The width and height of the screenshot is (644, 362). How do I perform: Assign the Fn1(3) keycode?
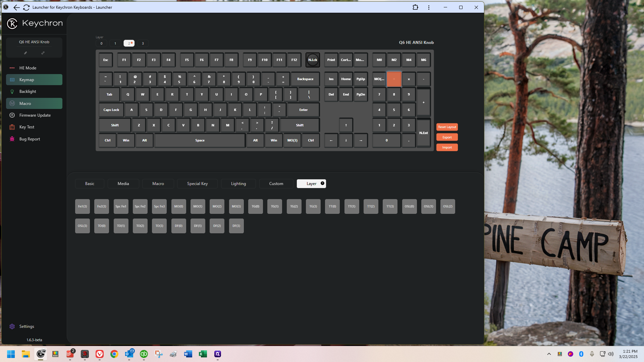82,206
